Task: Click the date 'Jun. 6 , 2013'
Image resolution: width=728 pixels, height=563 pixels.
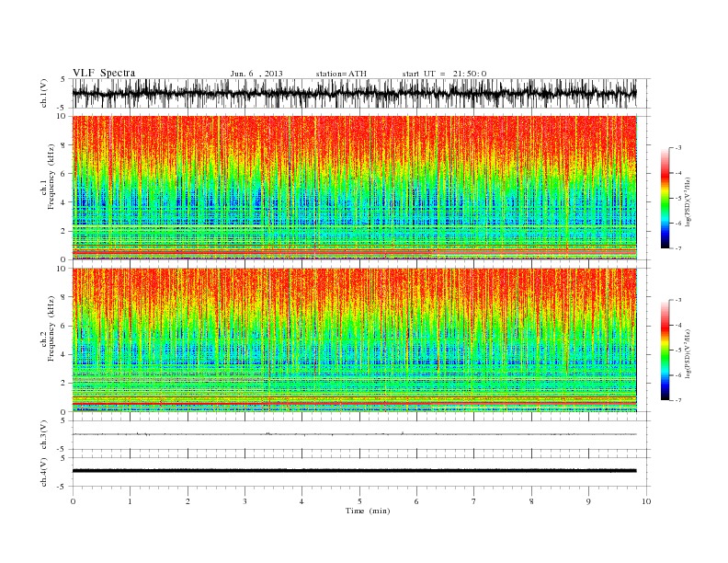Action: (256, 74)
